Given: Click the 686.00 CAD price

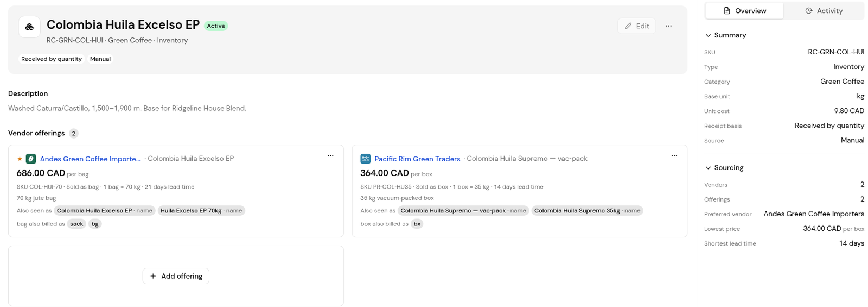Looking at the screenshot, I should pos(41,173).
